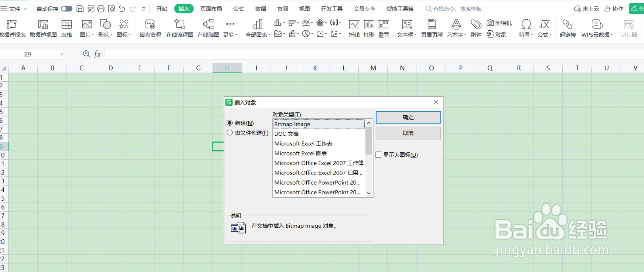Image resolution: width=644 pixels, height=272 pixels.
Task: Switch to the 视图 tab
Action: pyautogui.click(x=304, y=8)
